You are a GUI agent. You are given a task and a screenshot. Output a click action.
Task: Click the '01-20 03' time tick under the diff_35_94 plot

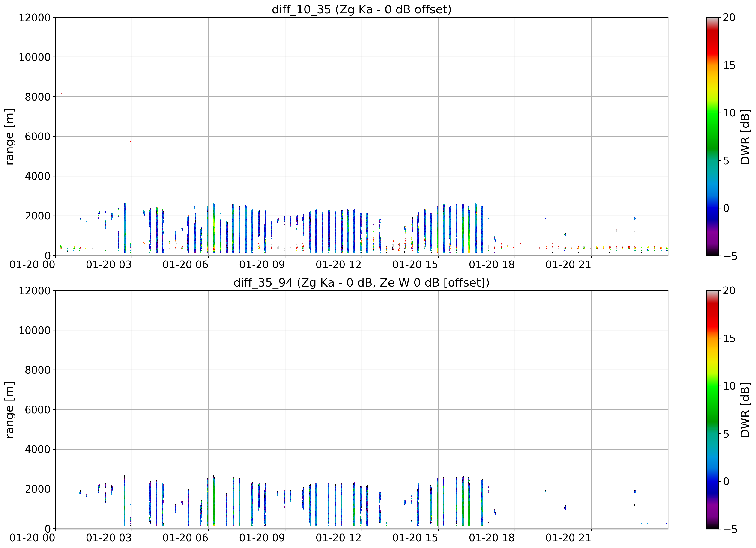point(109,538)
